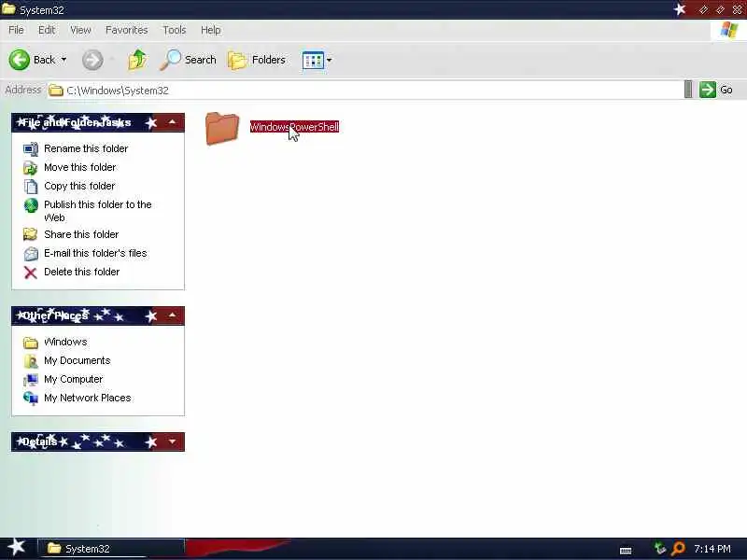Click Rename this folder
747x560 pixels.
pyautogui.click(x=86, y=148)
